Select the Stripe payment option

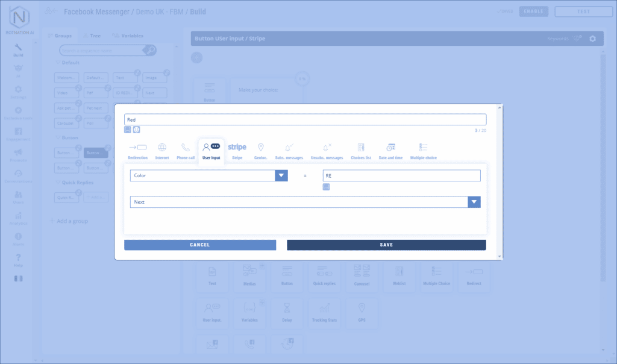pos(237,150)
